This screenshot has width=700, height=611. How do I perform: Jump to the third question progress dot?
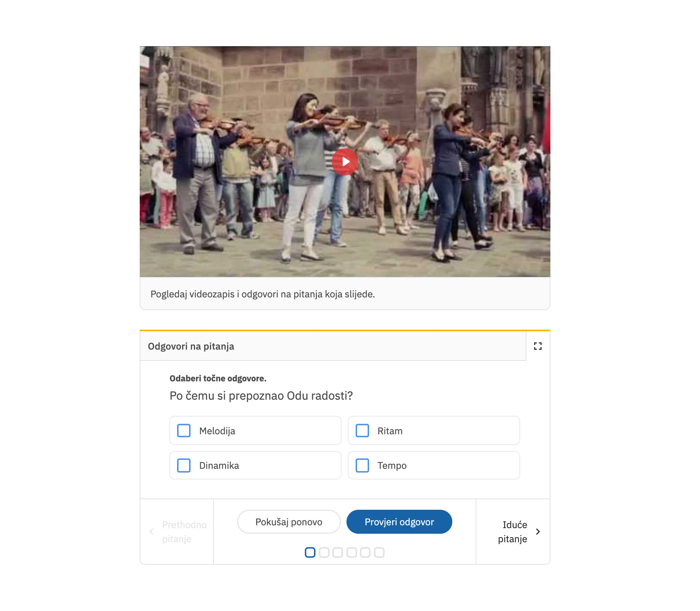click(338, 552)
